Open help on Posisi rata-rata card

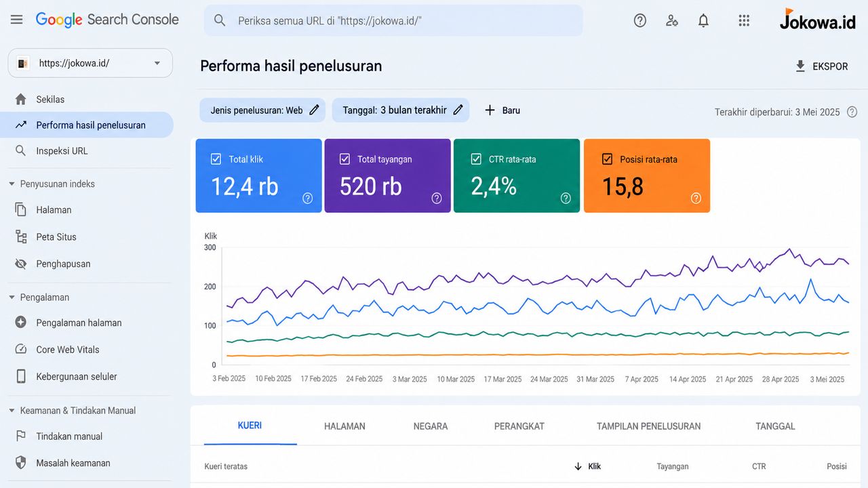coord(696,198)
